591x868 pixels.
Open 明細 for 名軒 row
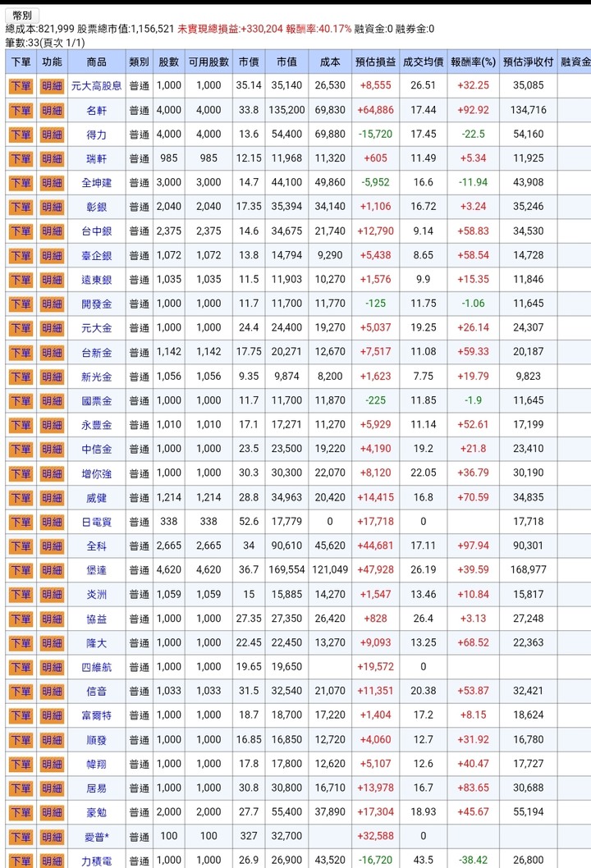point(52,110)
